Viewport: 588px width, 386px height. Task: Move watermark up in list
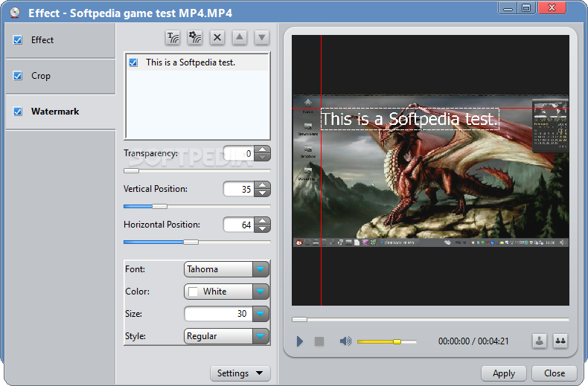[240, 37]
